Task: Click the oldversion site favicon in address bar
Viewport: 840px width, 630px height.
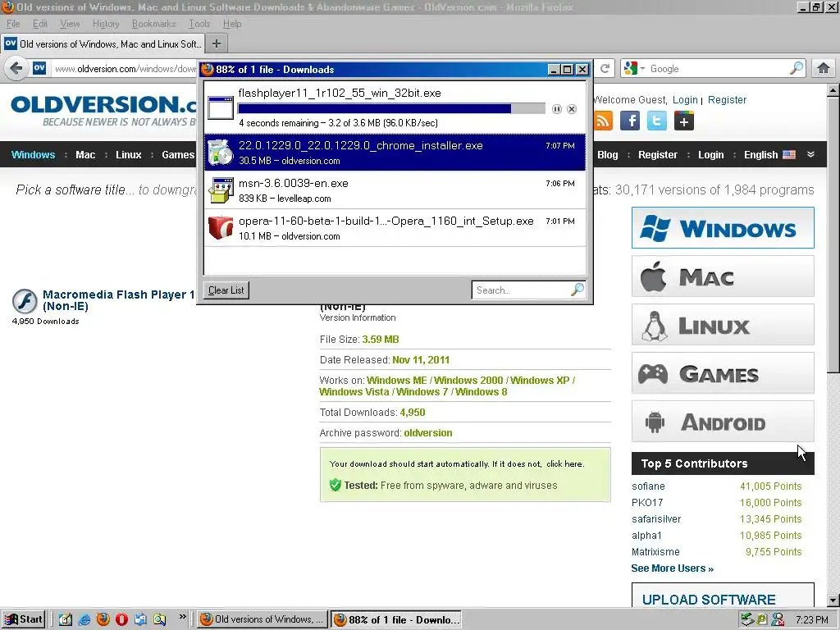Action: click(x=39, y=68)
